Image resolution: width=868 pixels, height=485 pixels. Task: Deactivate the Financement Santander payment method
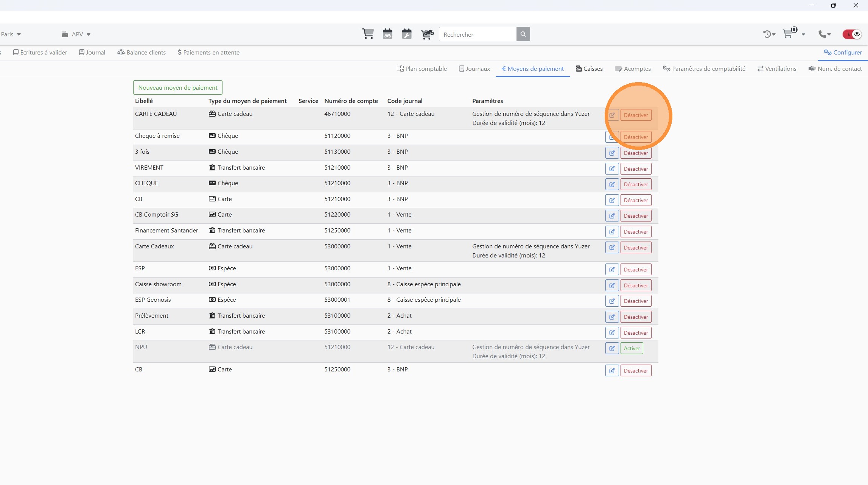point(636,232)
